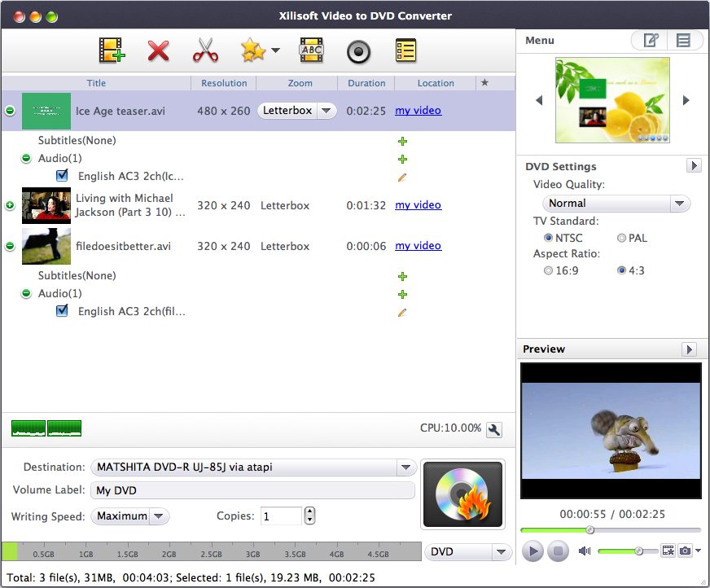The image size is (710, 588).
Task: Click the burn disc flame button
Action: pos(463,495)
